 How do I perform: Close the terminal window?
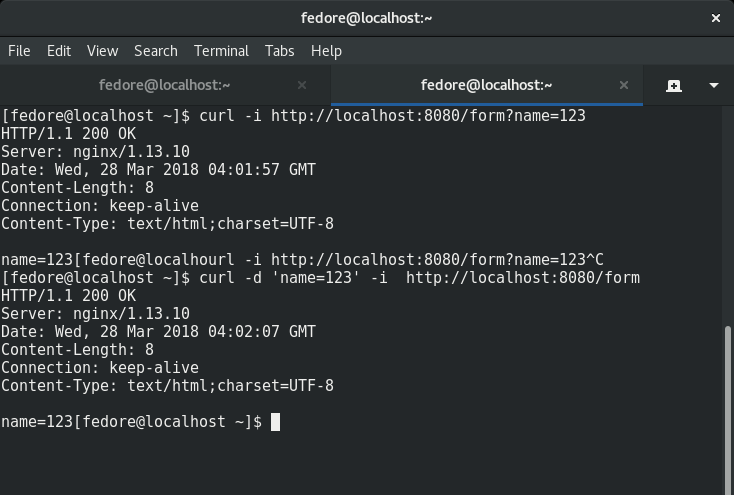[x=716, y=18]
